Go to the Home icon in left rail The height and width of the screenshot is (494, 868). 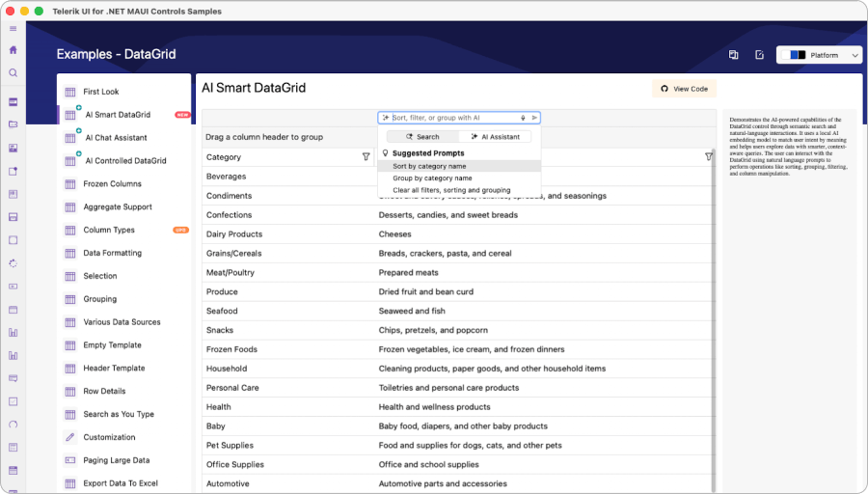tap(14, 50)
